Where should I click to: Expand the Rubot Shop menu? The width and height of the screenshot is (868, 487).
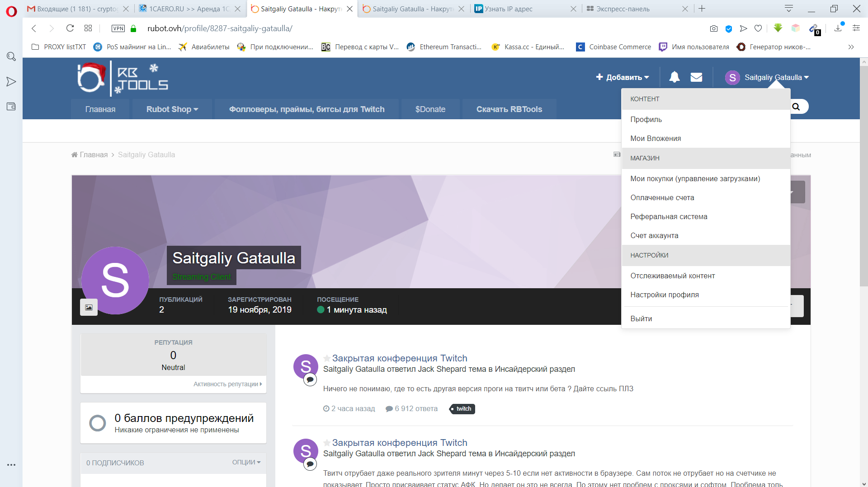[172, 109]
